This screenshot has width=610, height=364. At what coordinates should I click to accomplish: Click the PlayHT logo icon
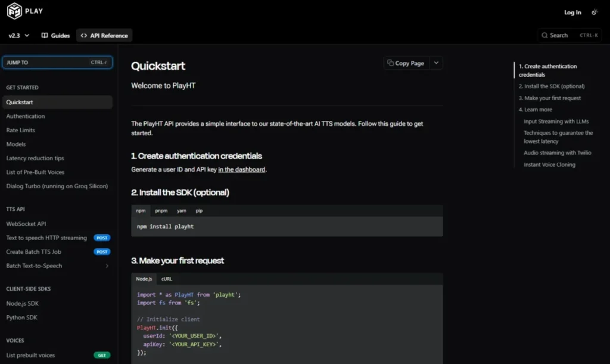(14, 11)
